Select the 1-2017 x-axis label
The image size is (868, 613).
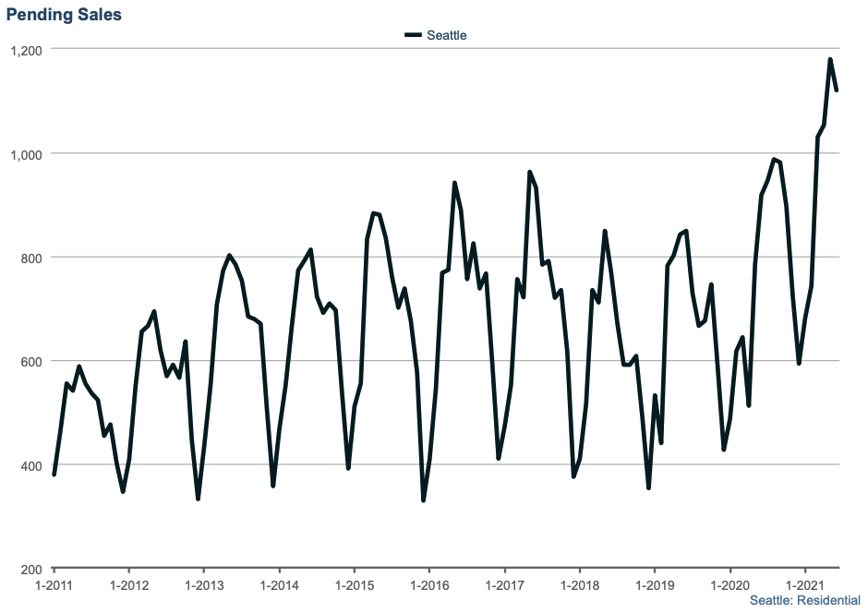(504, 585)
